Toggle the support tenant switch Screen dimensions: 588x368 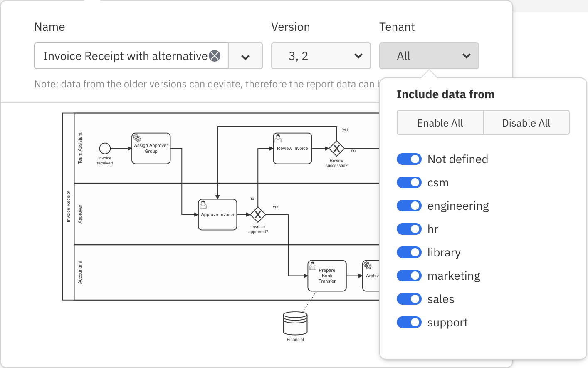tap(409, 322)
